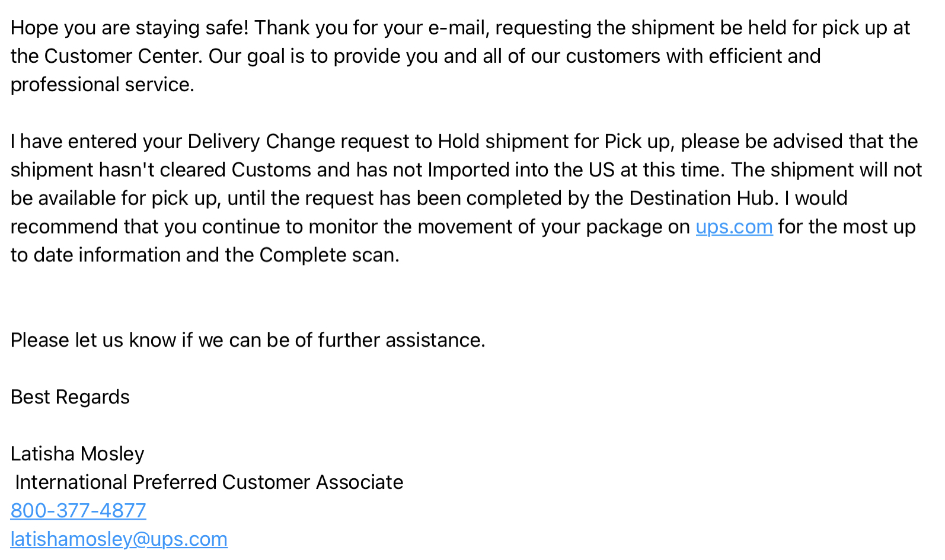
Task: Click the sender name Latisha Mosley
Action: click(78, 454)
